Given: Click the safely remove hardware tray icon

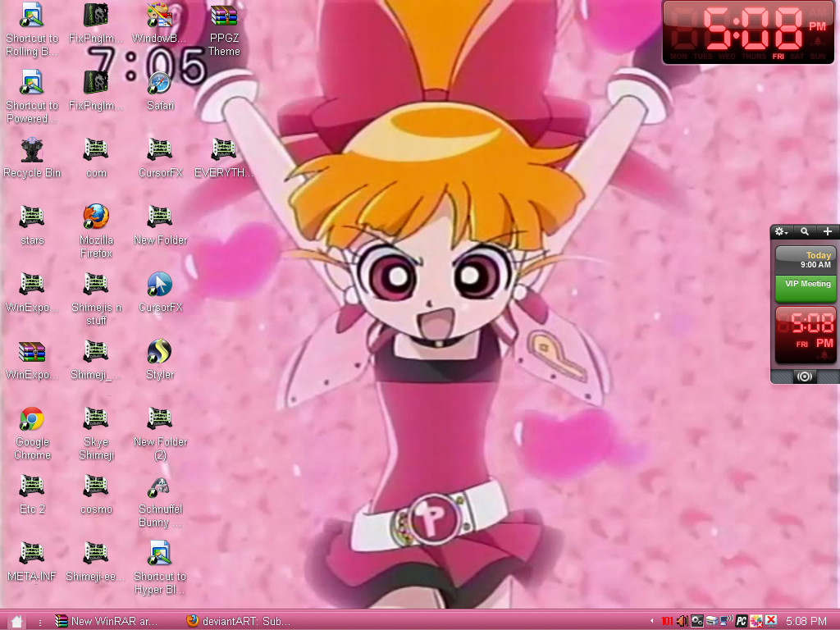Looking at the screenshot, I should coord(711,621).
